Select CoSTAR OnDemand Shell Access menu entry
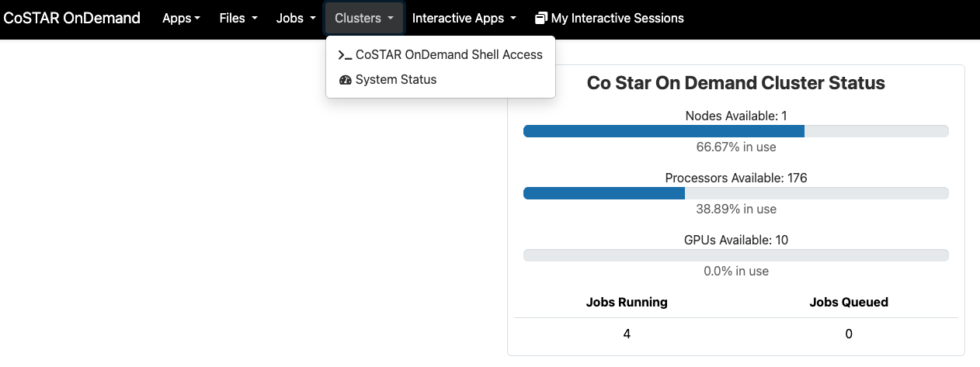Image resolution: width=980 pixels, height=367 pixels. click(440, 55)
